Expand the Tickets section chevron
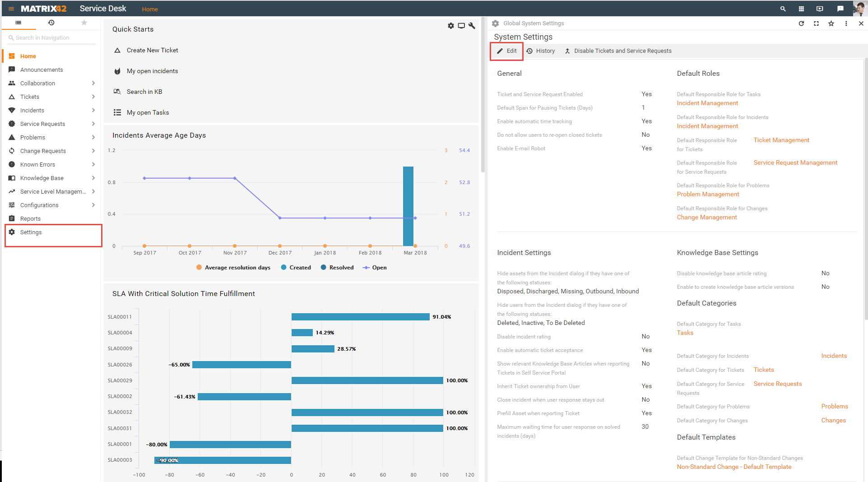This screenshot has width=868, height=482. tap(93, 97)
